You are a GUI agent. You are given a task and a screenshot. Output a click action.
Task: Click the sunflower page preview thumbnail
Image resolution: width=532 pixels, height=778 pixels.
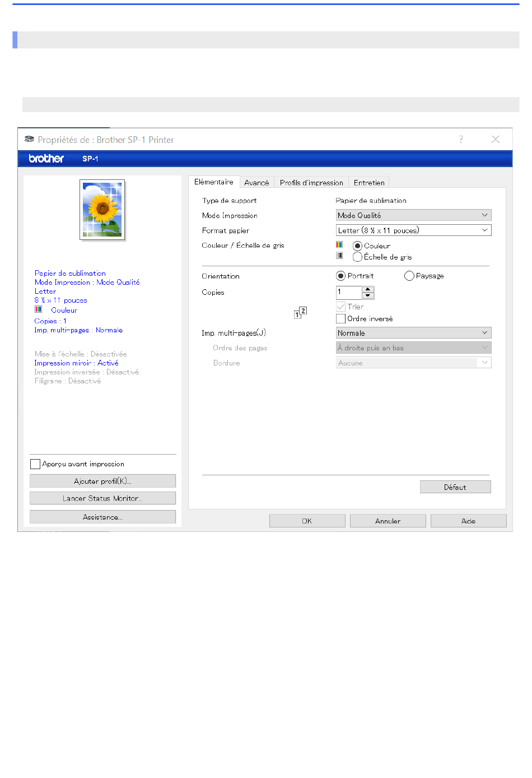[102, 210]
